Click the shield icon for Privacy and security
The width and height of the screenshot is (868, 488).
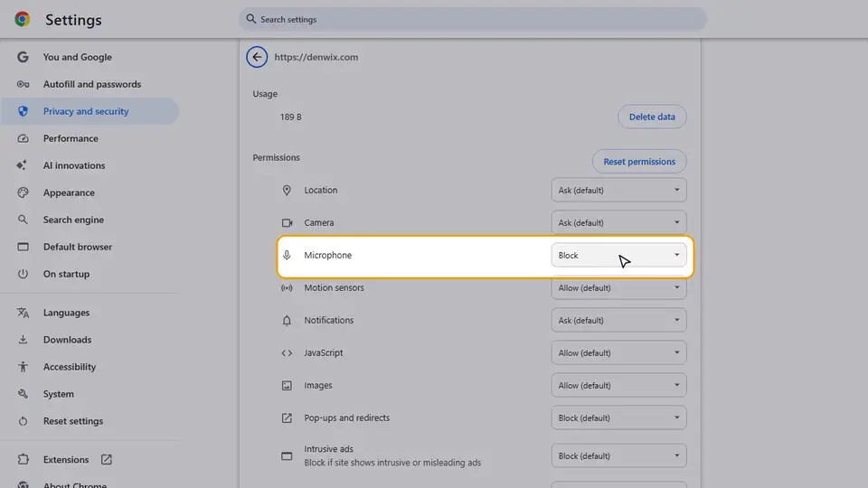pos(23,111)
